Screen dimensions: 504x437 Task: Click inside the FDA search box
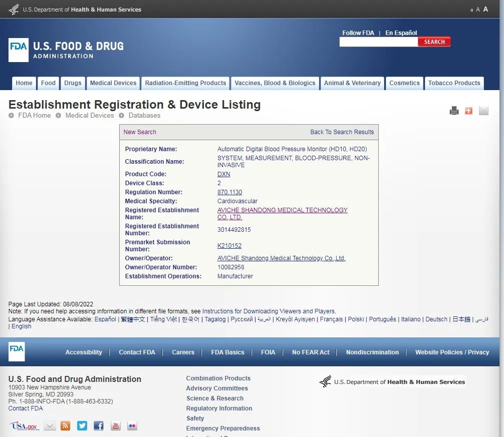coord(378,42)
